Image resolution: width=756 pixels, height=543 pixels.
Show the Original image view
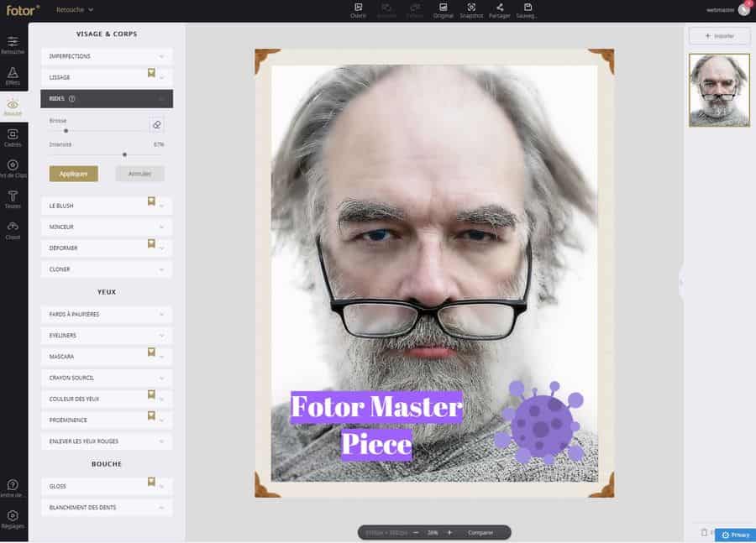pos(443,9)
